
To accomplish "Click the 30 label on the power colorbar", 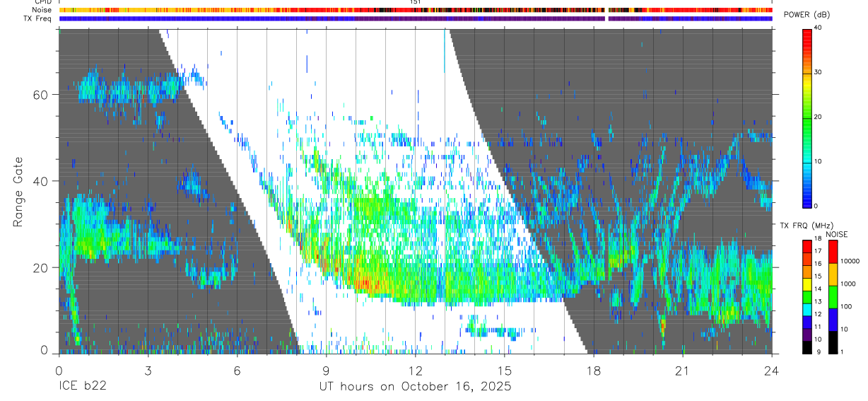I will click(818, 72).
